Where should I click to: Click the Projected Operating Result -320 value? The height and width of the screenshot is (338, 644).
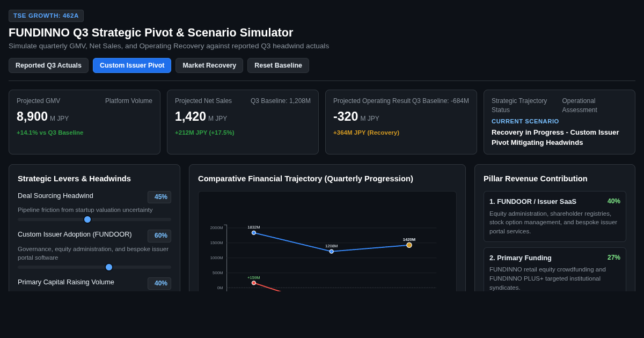point(346,116)
